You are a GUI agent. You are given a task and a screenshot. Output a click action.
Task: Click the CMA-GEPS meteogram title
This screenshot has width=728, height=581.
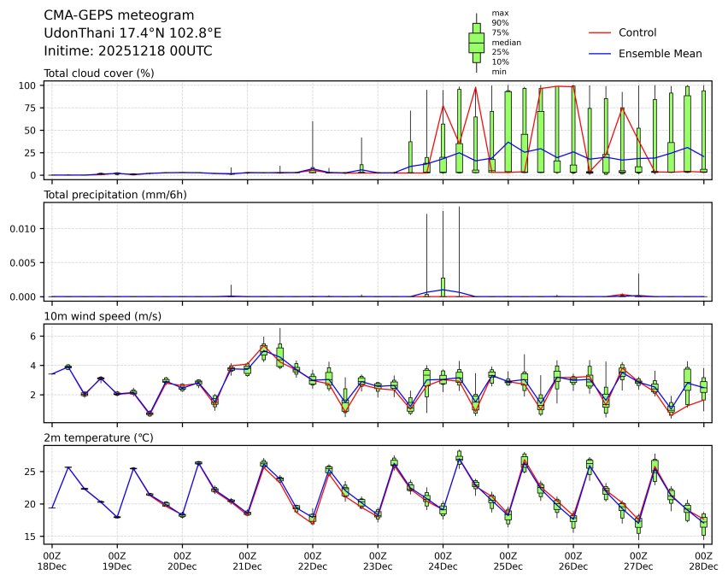point(119,15)
